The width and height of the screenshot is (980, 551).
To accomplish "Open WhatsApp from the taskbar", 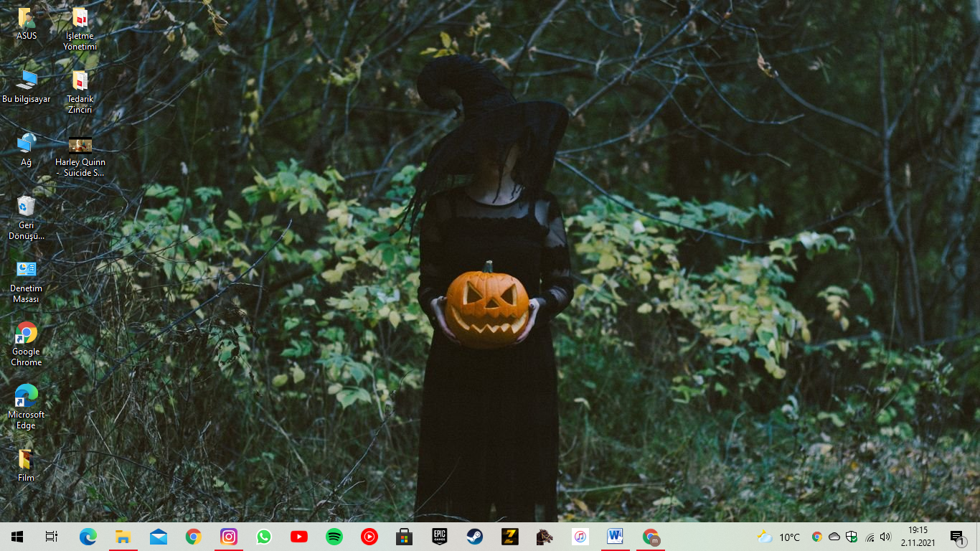I will pos(264,537).
